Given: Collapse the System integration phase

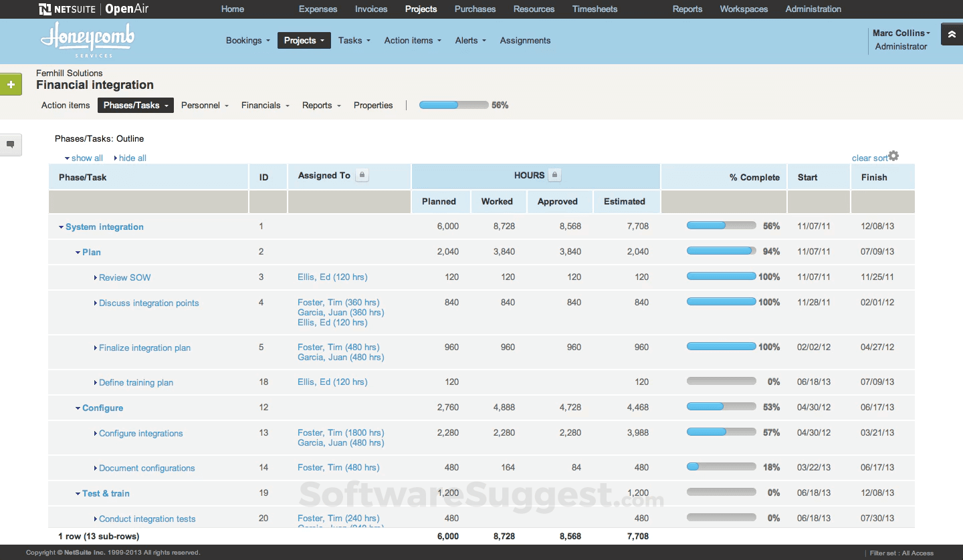Looking at the screenshot, I should coord(61,227).
